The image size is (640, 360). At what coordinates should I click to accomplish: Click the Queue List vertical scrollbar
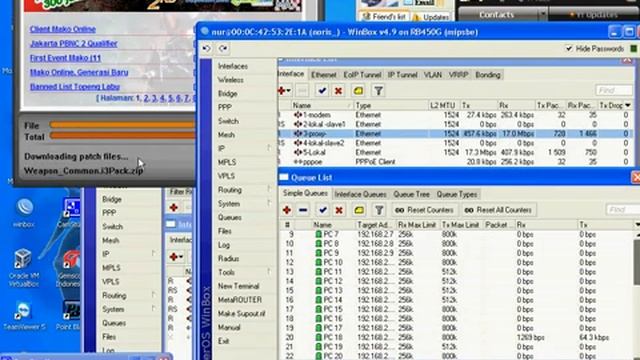[636, 262]
